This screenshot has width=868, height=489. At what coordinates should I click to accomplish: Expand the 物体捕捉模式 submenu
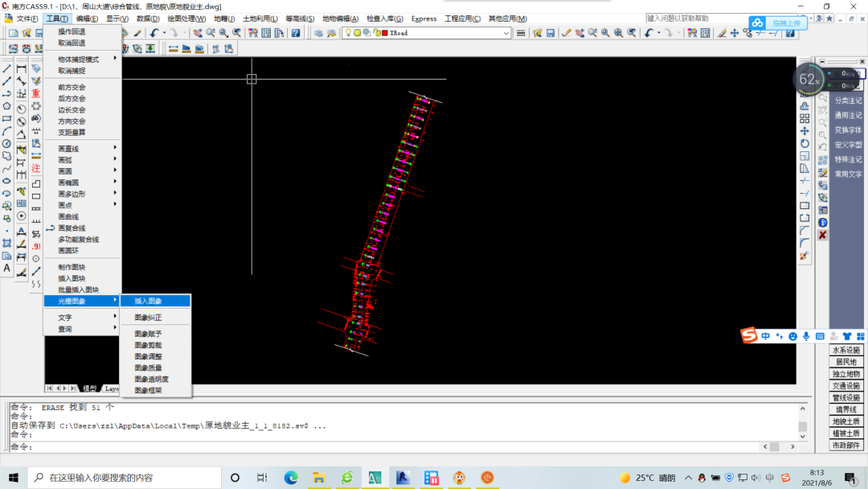[83, 60]
